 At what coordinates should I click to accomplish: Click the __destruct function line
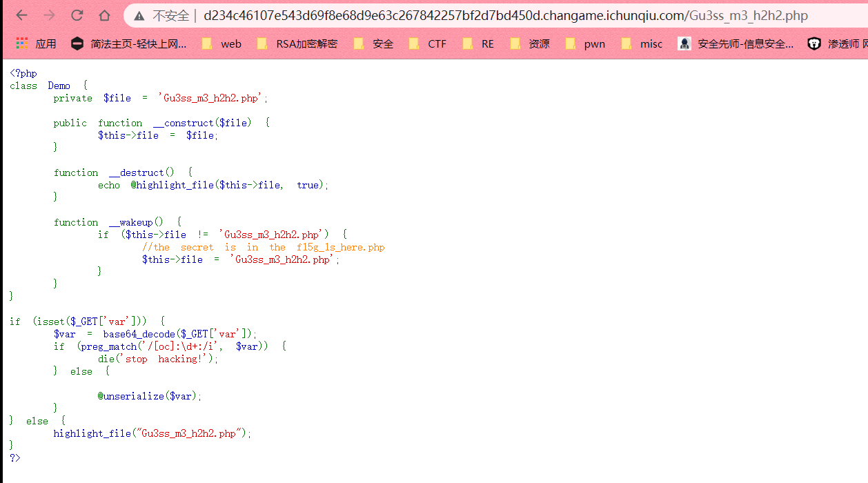123,172
